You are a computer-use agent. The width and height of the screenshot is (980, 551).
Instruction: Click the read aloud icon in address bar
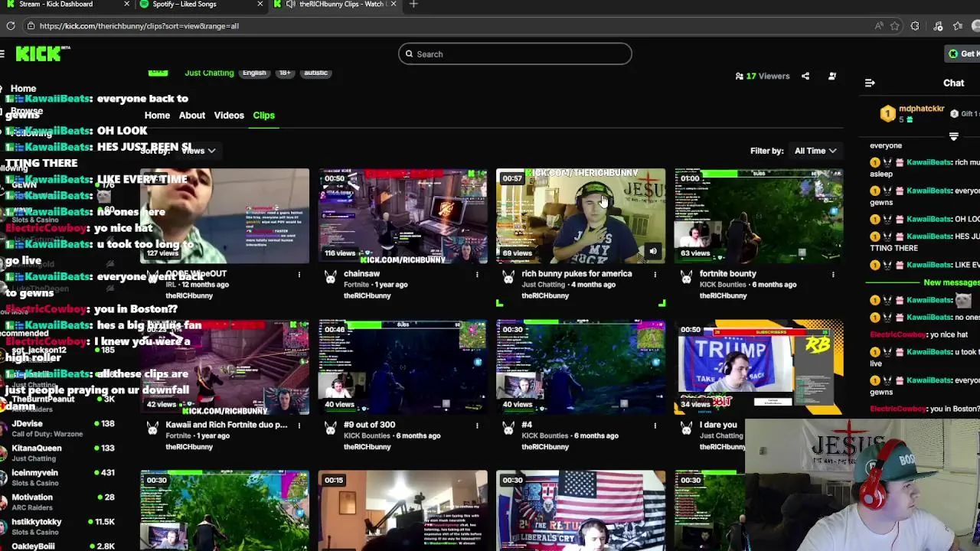(x=878, y=26)
